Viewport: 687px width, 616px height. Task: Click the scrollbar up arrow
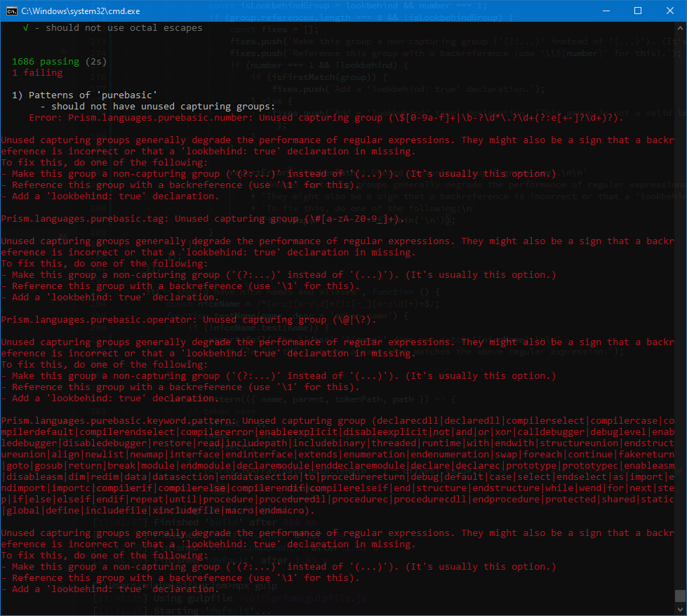click(x=680, y=28)
